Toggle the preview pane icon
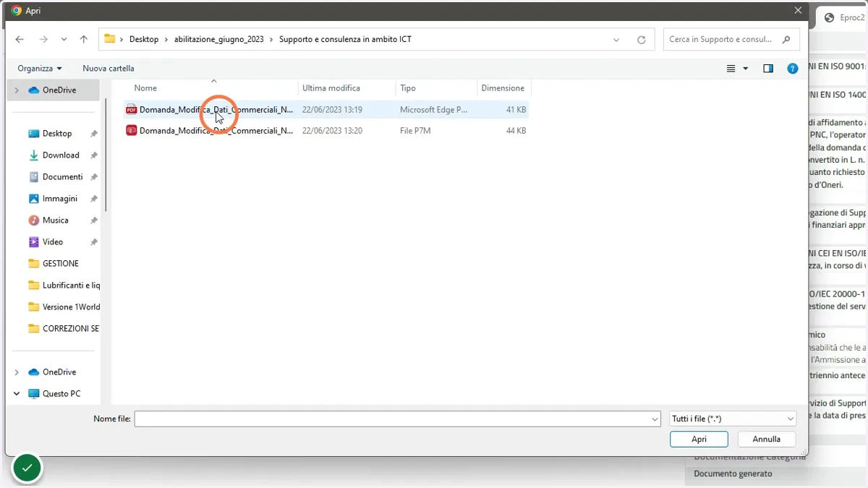Image resolution: width=868 pixels, height=488 pixels. tap(768, 69)
